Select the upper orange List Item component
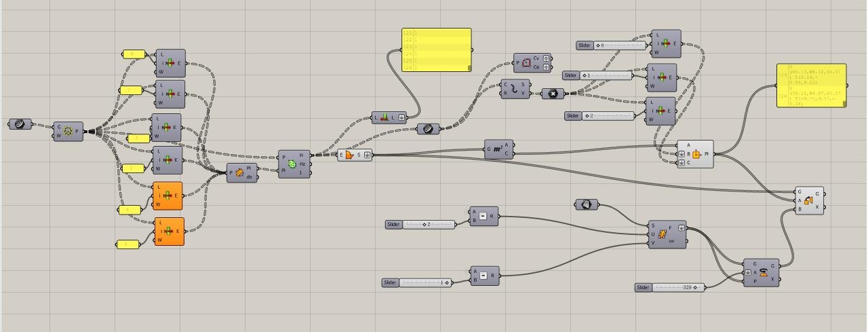868x332 pixels. 168,196
